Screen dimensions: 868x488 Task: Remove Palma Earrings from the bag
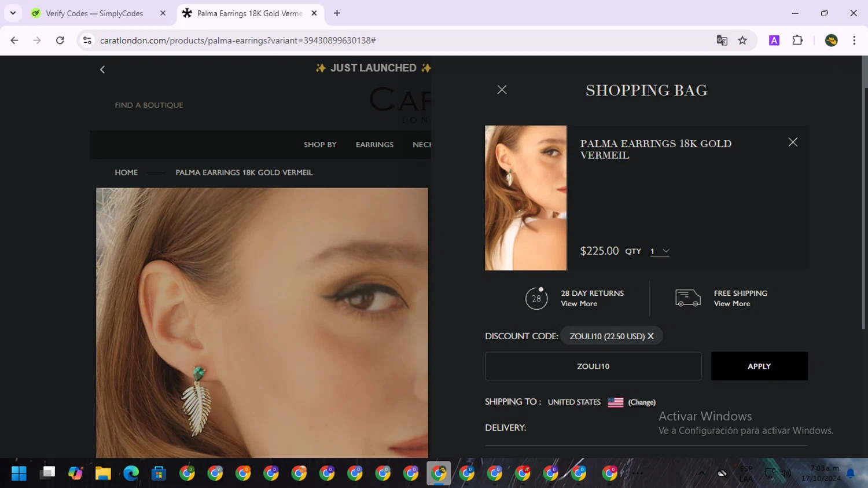coord(793,142)
